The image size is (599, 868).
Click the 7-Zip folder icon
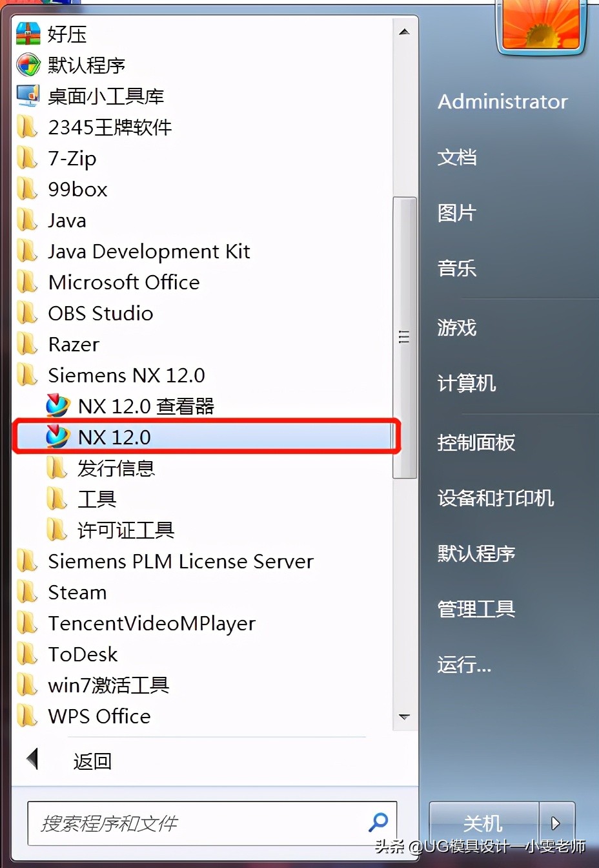(x=27, y=158)
